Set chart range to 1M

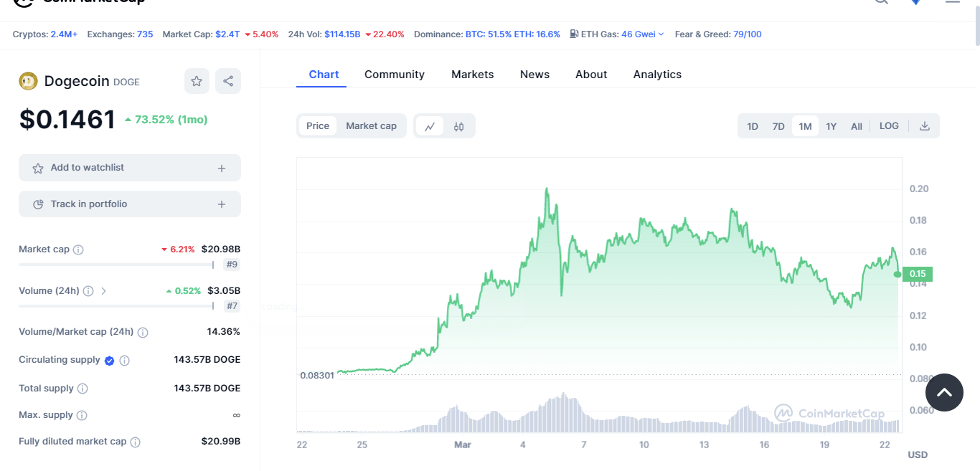805,126
